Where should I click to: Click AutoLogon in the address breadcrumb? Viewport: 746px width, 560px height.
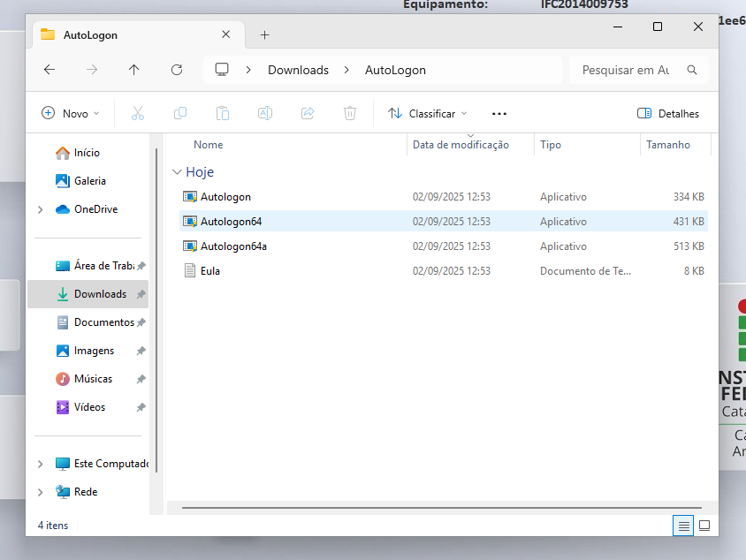(x=395, y=70)
